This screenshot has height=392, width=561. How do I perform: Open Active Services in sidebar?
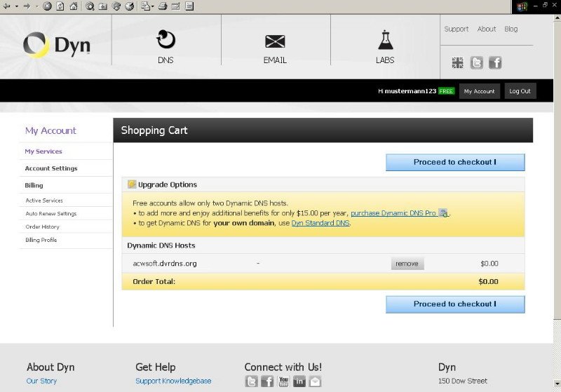(44, 201)
